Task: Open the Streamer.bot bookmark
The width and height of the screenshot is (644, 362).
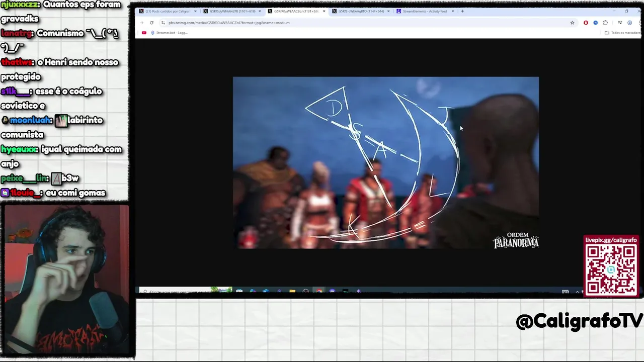Action: (x=169, y=33)
